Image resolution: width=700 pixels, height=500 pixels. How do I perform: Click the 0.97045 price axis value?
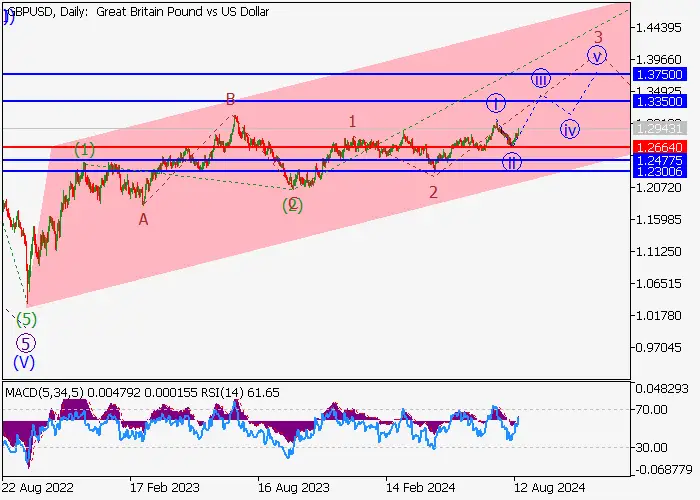(x=658, y=347)
